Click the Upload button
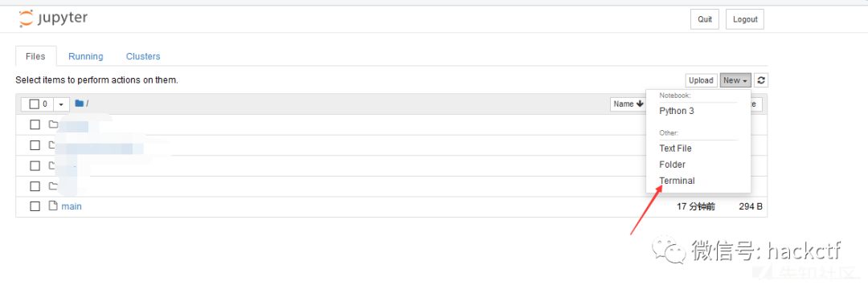Screen dimensions: 868x289 701,80
